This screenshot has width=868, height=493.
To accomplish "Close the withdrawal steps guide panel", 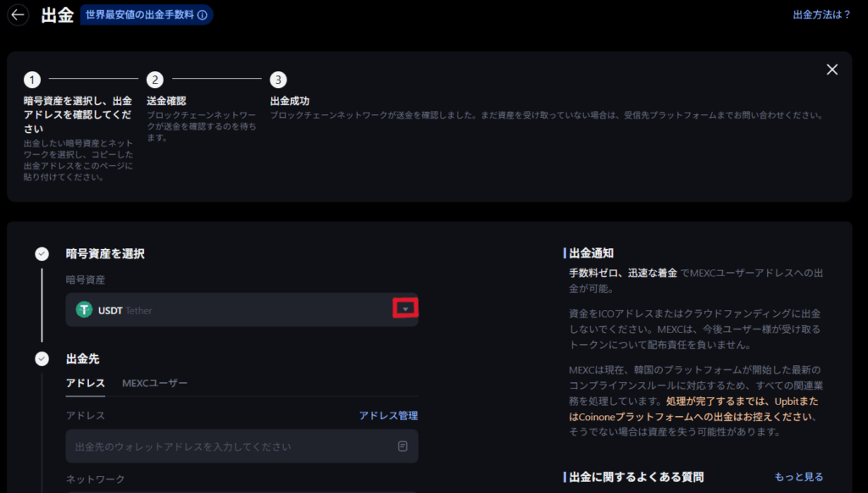I will tap(832, 69).
